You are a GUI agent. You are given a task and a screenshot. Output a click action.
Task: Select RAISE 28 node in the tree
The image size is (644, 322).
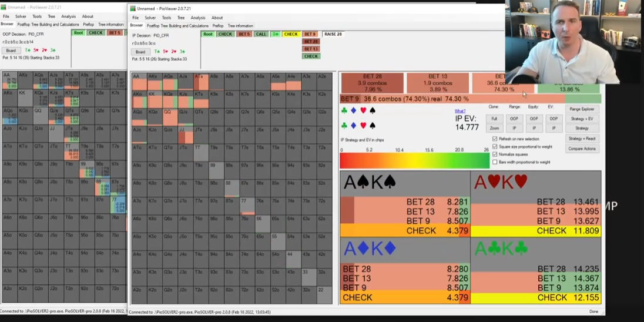[333, 34]
